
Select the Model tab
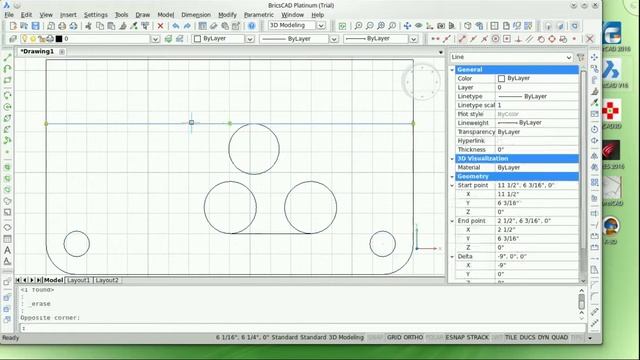click(53, 280)
